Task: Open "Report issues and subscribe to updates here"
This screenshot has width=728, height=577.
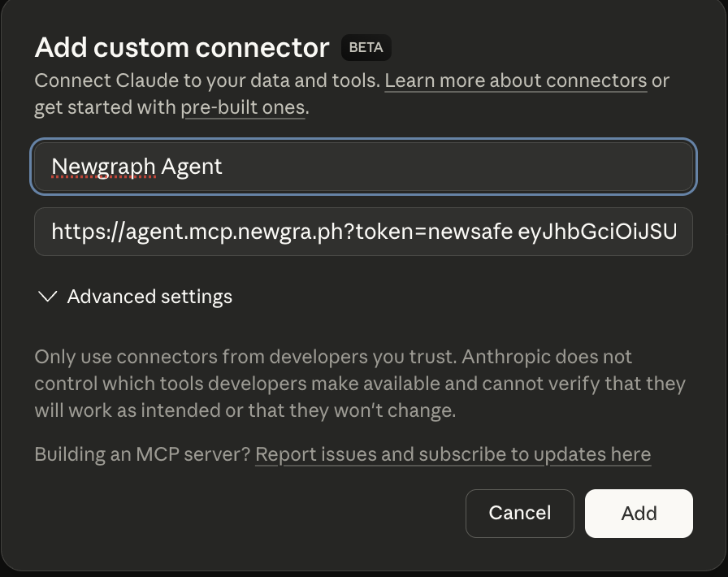Action: click(453, 455)
